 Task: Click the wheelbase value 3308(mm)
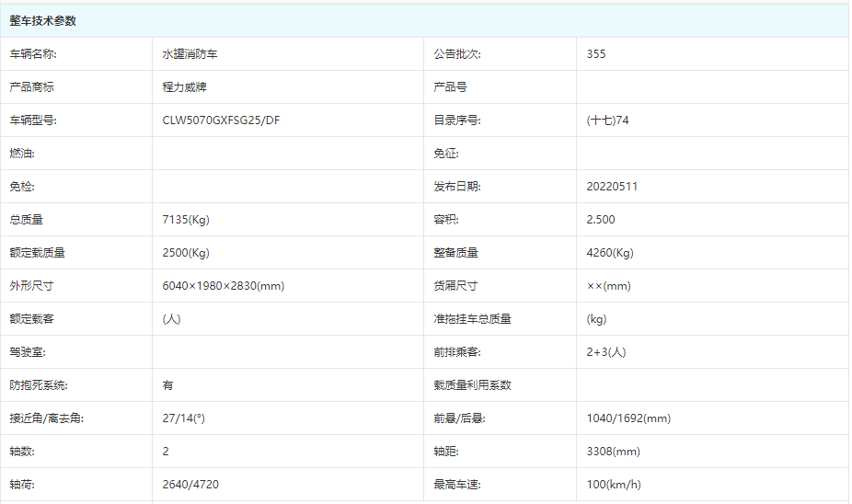tap(613, 452)
